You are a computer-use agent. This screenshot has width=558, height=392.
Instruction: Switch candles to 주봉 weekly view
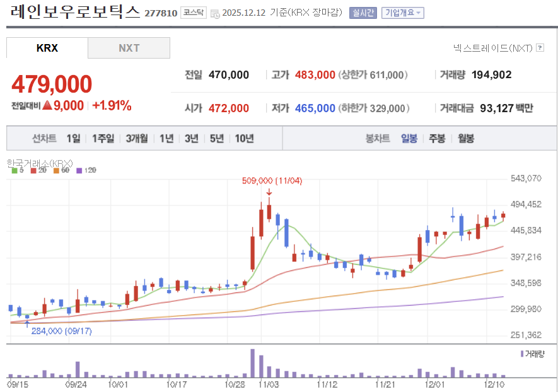pos(436,139)
